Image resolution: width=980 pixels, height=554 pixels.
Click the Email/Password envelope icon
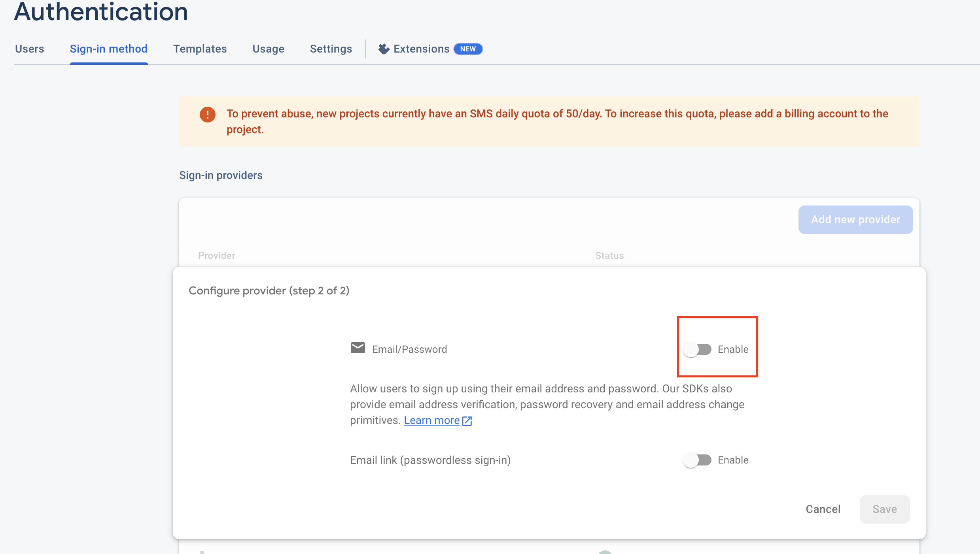click(x=358, y=348)
